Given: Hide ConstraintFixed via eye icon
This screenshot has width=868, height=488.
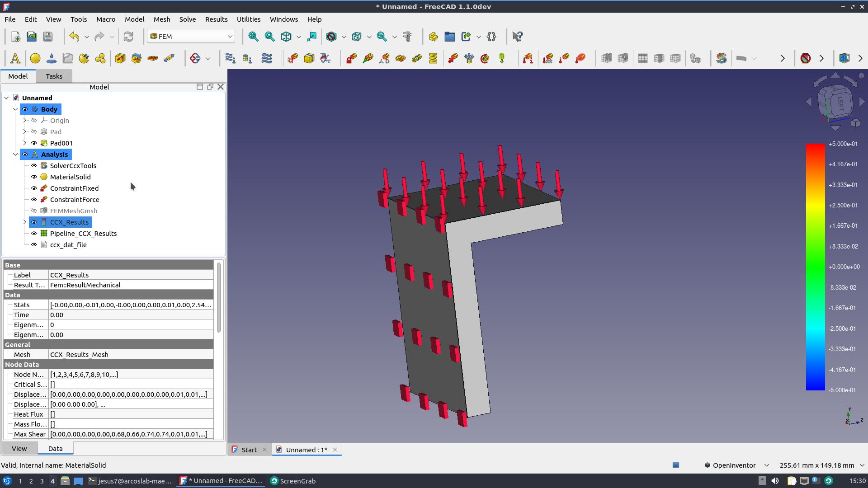Looking at the screenshot, I should [x=34, y=188].
